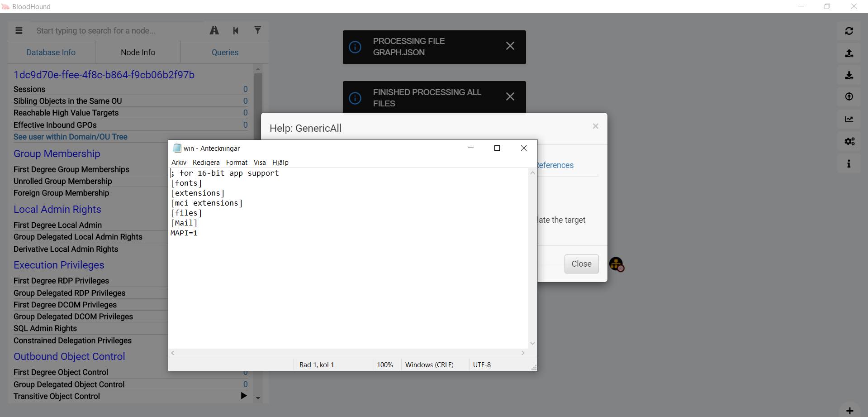
Task: Click the MAPI=1 line in Notepad
Action: 184,233
